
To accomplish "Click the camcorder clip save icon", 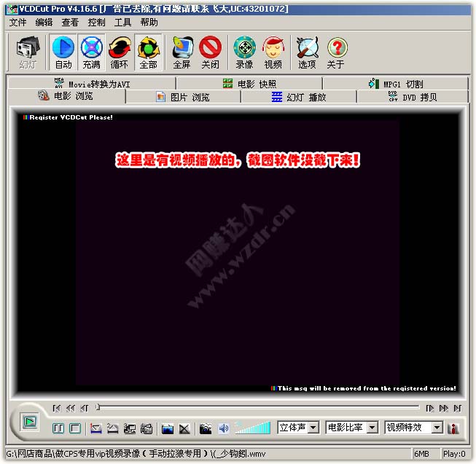I will [147, 428].
